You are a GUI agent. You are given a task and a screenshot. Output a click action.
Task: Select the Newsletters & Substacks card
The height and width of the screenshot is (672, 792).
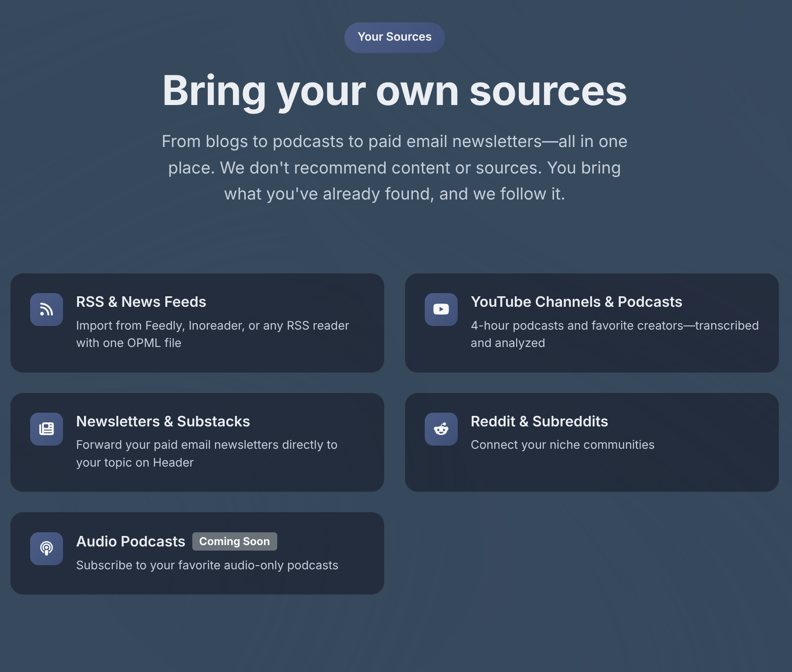(x=197, y=442)
